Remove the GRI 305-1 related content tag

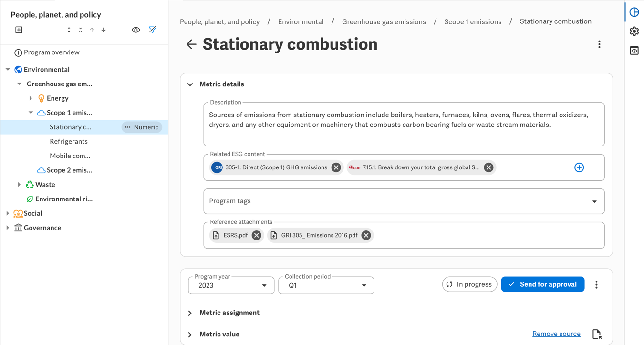click(x=336, y=167)
